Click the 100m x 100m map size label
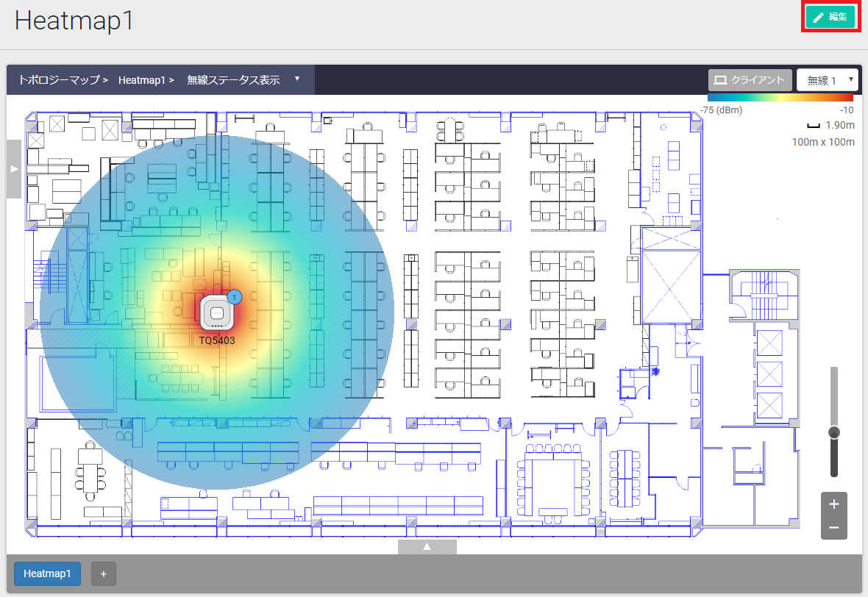Image resolution: width=868 pixels, height=597 pixels. [822, 141]
